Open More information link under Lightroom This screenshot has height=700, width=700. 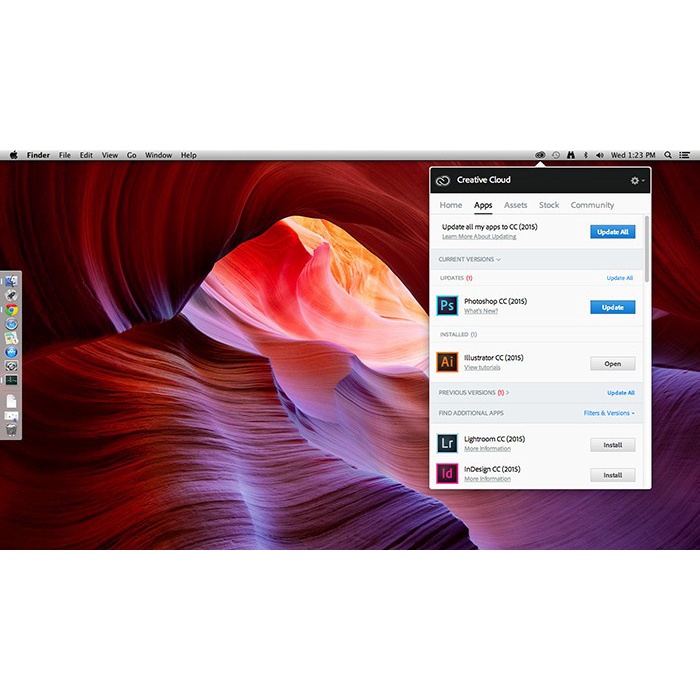tap(487, 449)
